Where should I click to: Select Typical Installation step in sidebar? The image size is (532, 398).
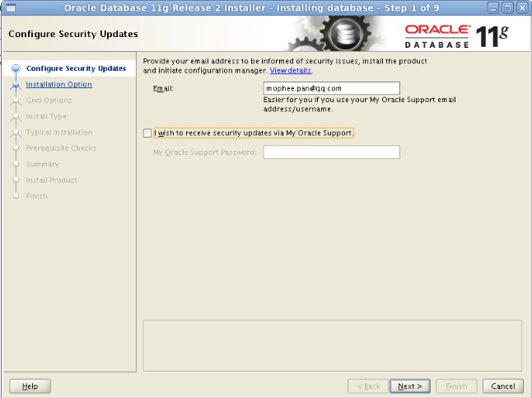coord(59,132)
